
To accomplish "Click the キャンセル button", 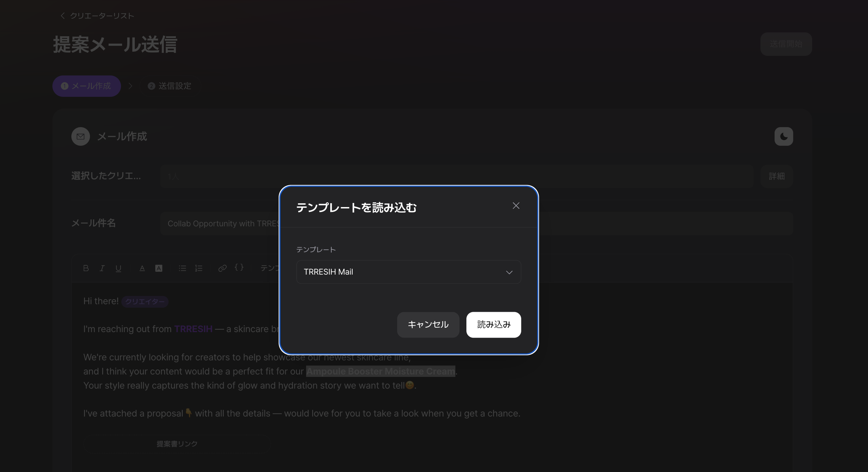I will pyautogui.click(x=428, y=325).
